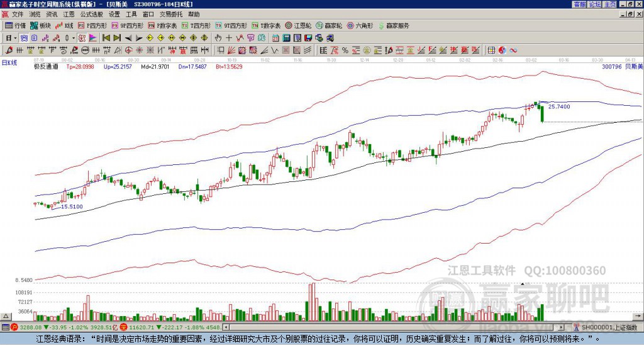Click the left scroll arrow of the volume panel
Image resolution: width=644 pixels, height=345 pixels.
[225, 327]
